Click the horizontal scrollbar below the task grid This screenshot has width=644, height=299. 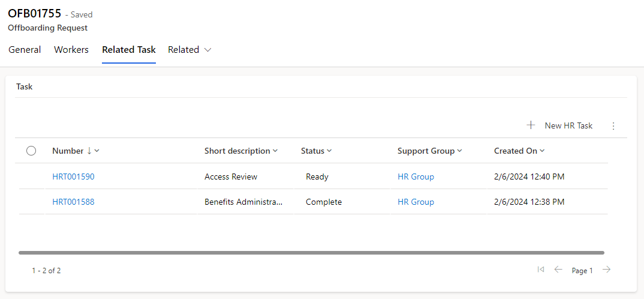click(311, 253)
